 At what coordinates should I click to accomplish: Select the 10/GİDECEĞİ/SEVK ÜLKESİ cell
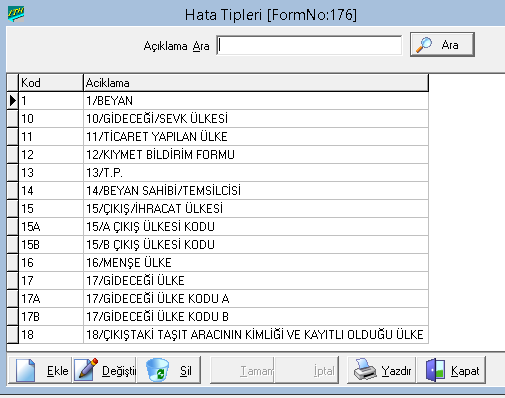click(256, 119)
